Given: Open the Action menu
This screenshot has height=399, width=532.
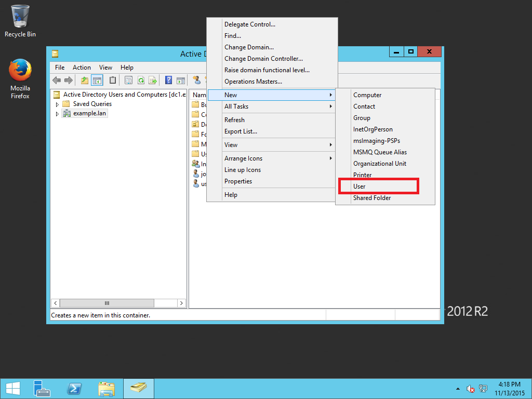Looking at the screenshot, I should pos(82,68).
